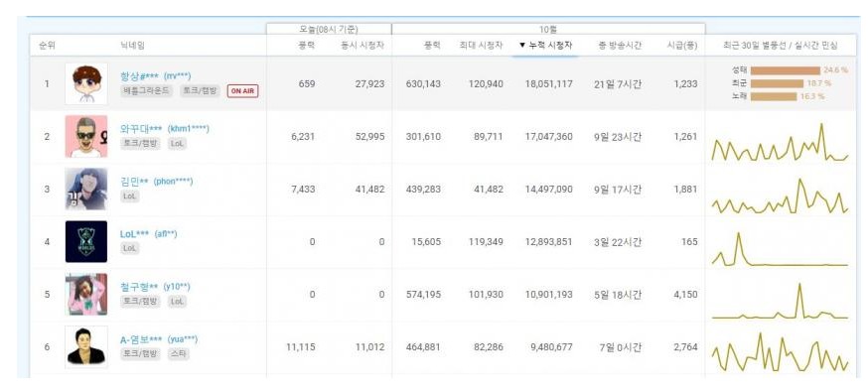The height and width of the screenshot is (391, 868).
Task: Click 오늘(08시 기준) group header
Action: point(329,29)
